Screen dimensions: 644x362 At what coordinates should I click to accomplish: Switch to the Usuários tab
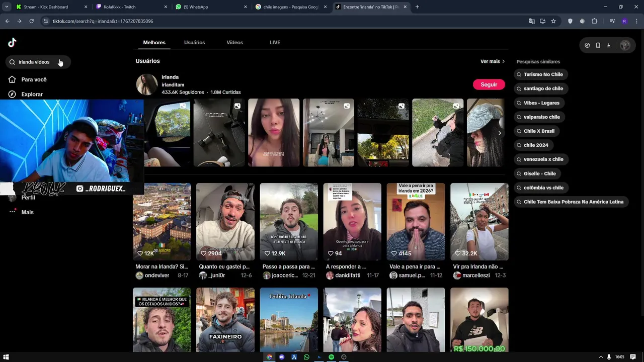(194, 42)
